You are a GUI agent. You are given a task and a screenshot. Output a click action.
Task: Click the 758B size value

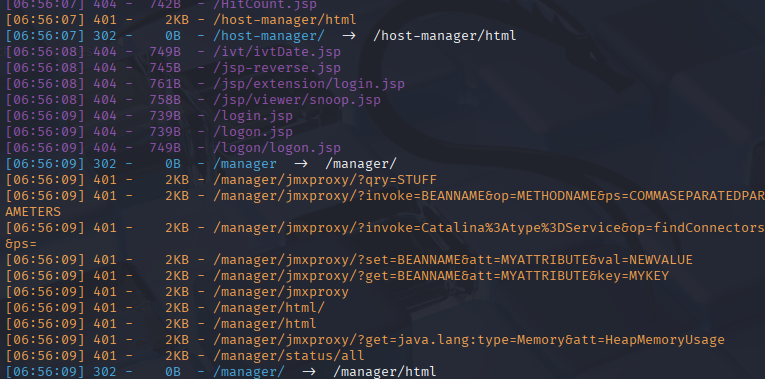[165, 100]
